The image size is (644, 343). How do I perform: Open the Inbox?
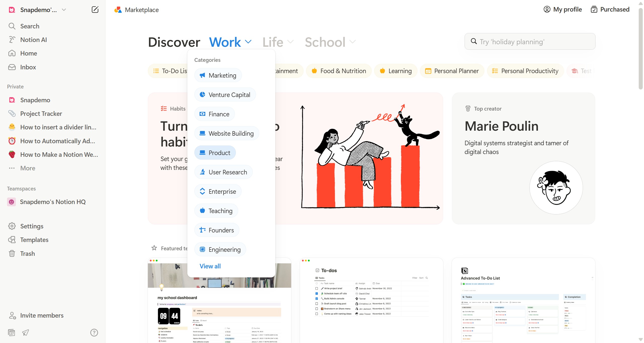pos(53,67)
